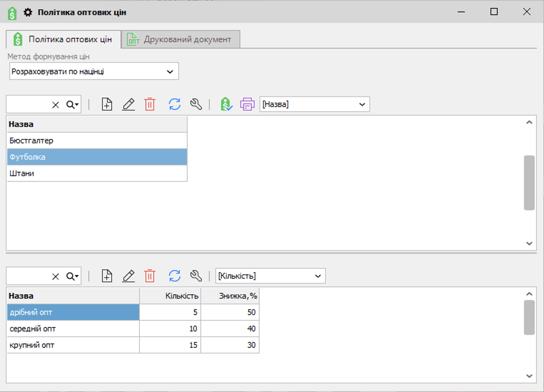Select the 'Штани' row in product list
Image resolution: width=544 pixels, height=392 pixels.
97,174
